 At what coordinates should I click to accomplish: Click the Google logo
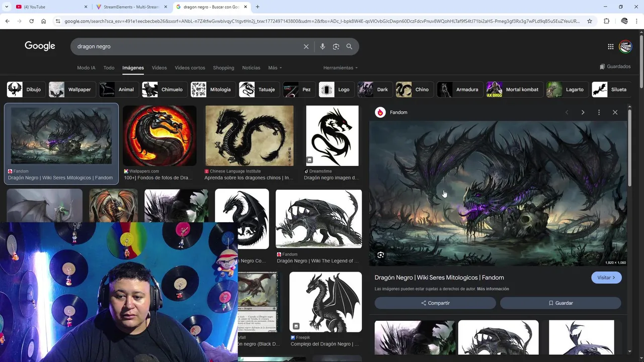[x=40, y=46]
